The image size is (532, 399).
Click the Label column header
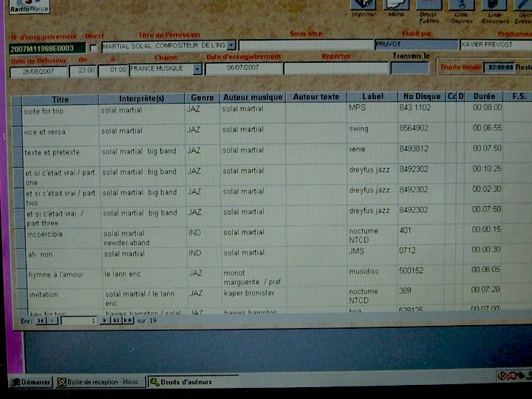click(x=372, y=97)
